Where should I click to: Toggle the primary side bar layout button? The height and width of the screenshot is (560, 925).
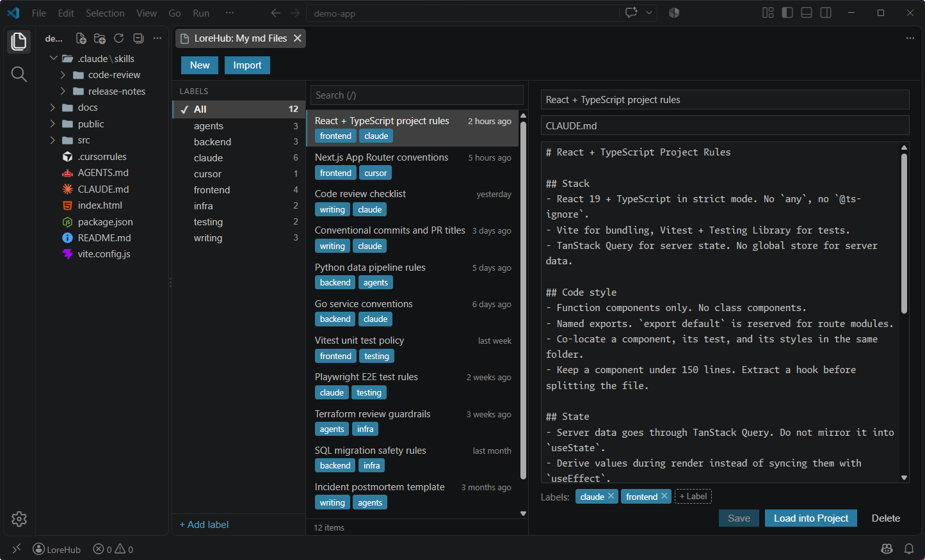point(787,13)
